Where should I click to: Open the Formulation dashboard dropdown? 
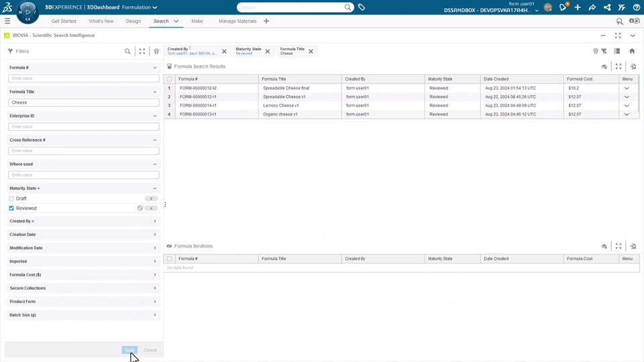click(140, 7)
